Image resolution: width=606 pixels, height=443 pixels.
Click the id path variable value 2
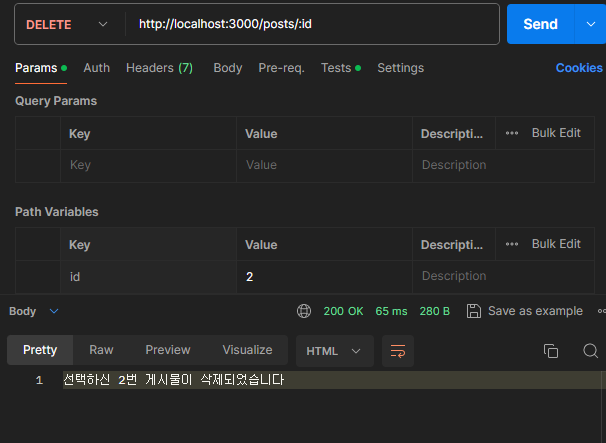coord(324,277)
